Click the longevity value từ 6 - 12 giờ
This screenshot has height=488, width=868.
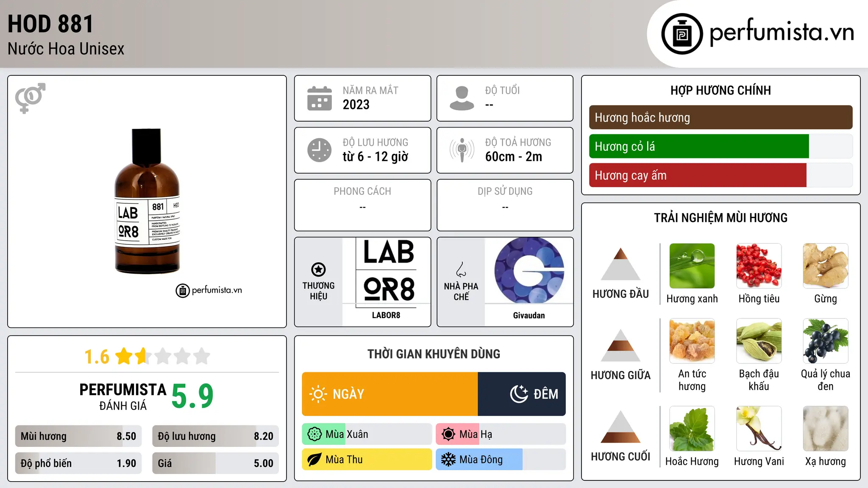click(x=376, y=157)
